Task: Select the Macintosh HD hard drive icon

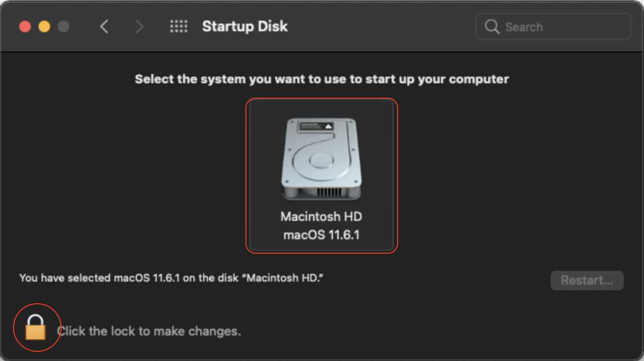Action: point(322,159)
